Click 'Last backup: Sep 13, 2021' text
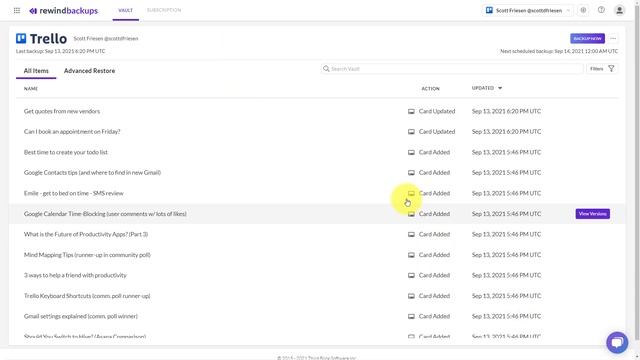 (60, 51)
